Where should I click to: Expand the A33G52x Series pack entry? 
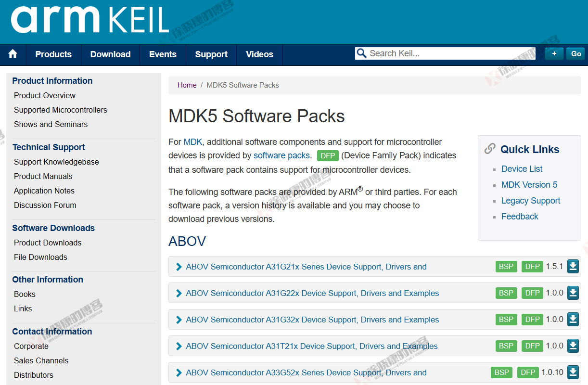pyautogui.click(x=178, y=372)
